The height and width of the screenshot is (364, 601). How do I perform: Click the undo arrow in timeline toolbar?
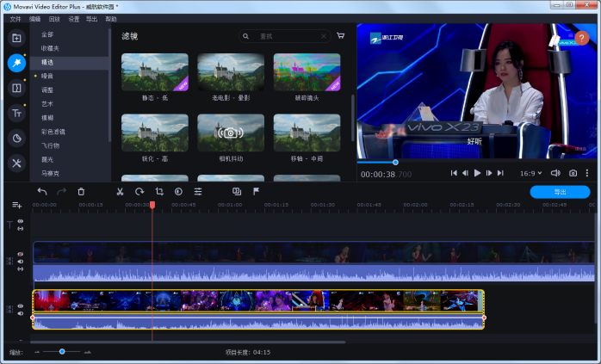tap(42, 192)
